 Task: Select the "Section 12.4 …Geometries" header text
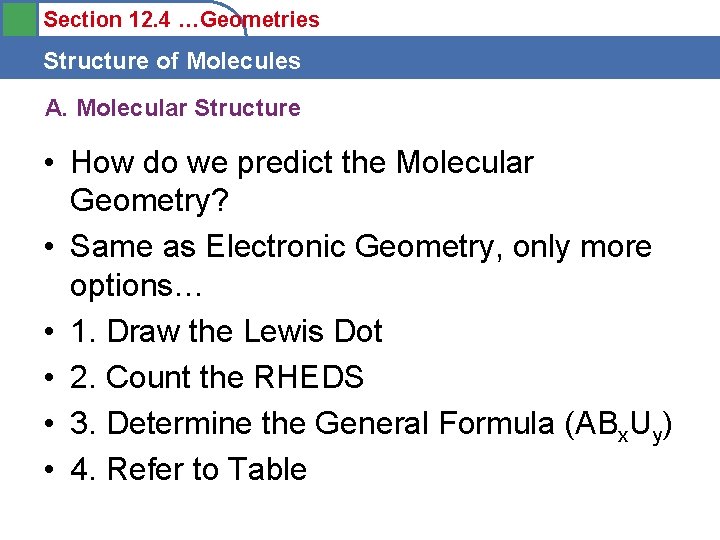pos(182,19)
